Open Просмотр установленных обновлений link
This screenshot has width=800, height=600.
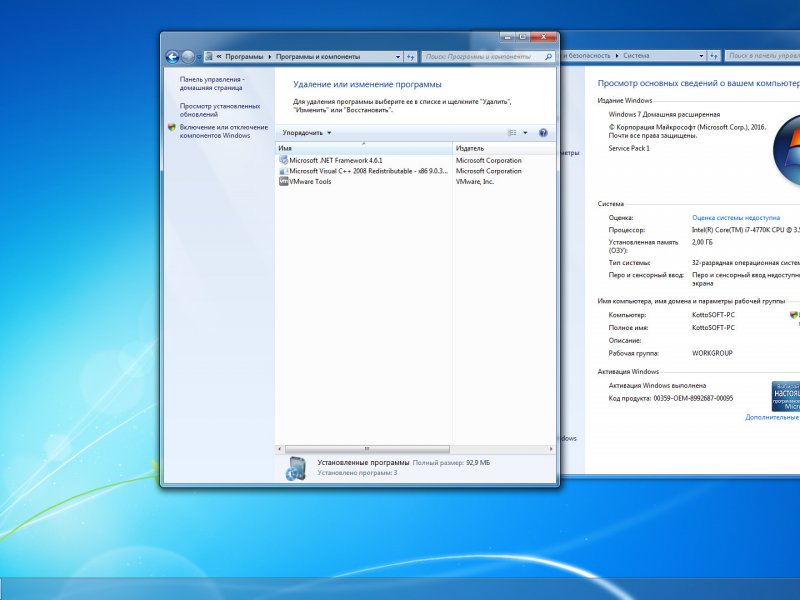(220, 110)
